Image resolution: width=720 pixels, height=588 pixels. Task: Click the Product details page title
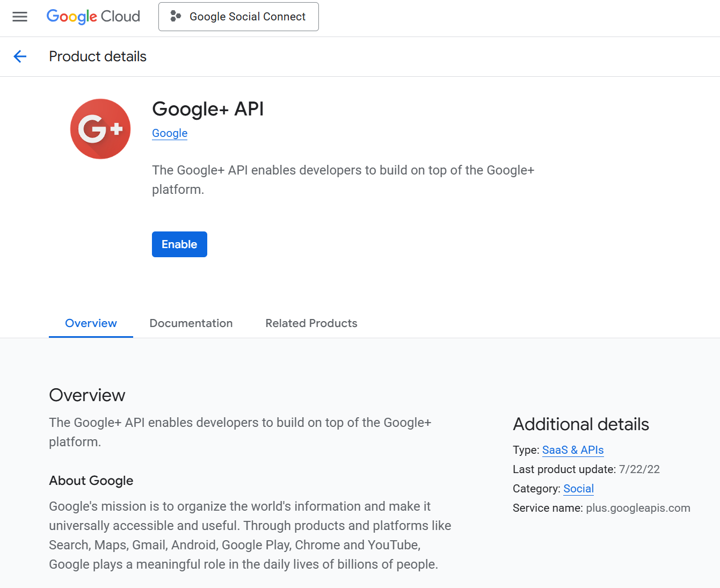[98, 56]
